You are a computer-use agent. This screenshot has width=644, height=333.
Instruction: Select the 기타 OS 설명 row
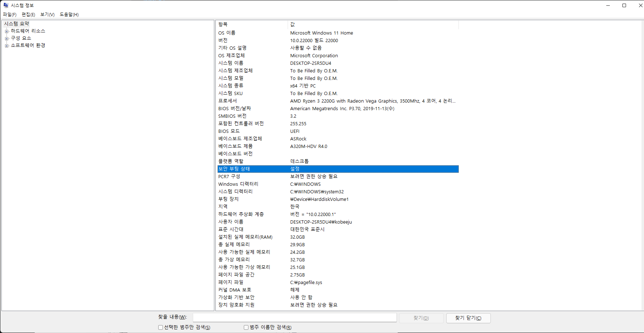tap(338, 48)
